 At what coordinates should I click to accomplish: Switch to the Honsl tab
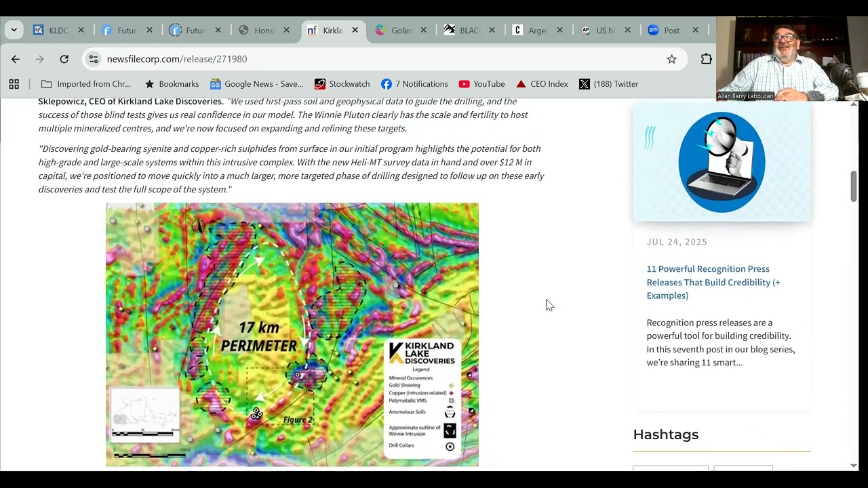(263, 30)
